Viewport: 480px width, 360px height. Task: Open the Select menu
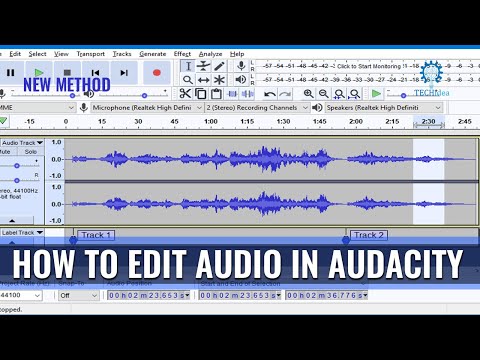point(37,54)
